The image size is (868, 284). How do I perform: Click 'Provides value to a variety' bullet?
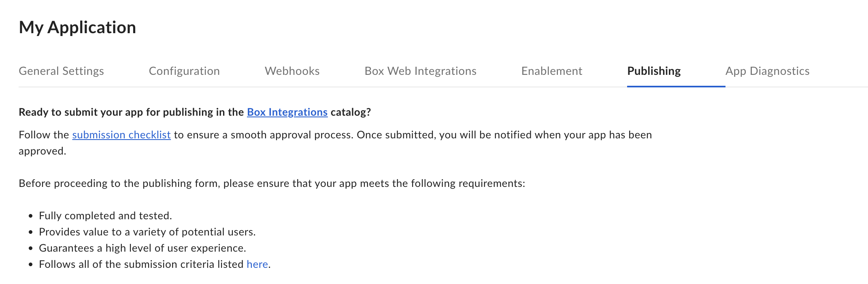click(147, 232)
